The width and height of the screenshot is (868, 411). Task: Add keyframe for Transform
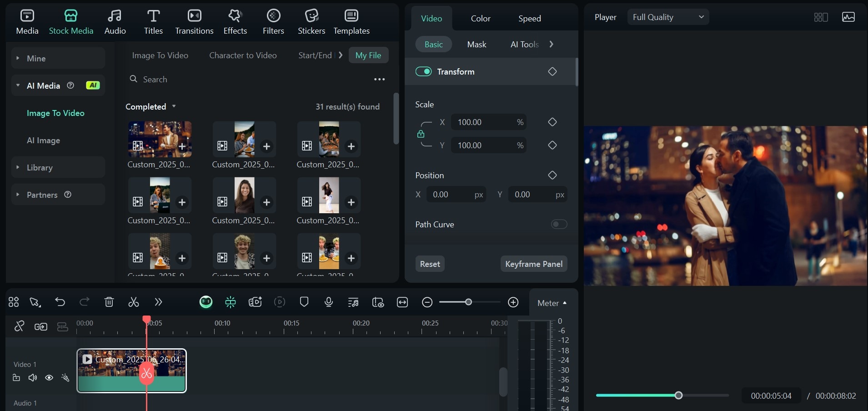point(552,71)
